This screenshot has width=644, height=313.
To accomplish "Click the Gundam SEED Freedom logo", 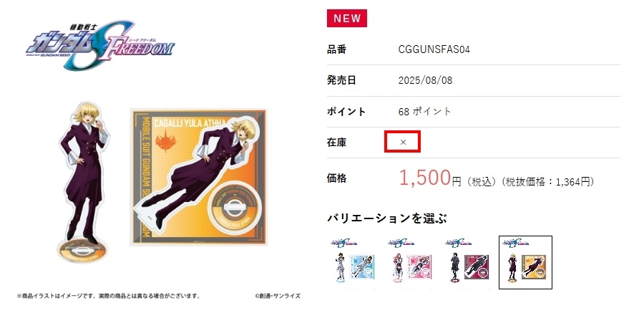I will click(100, 45).
